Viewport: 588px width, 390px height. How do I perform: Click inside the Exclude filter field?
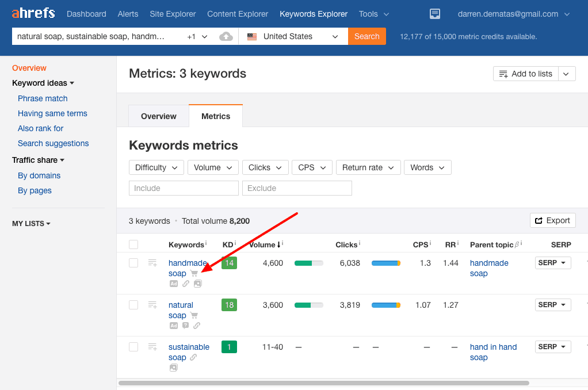[297, 188]
